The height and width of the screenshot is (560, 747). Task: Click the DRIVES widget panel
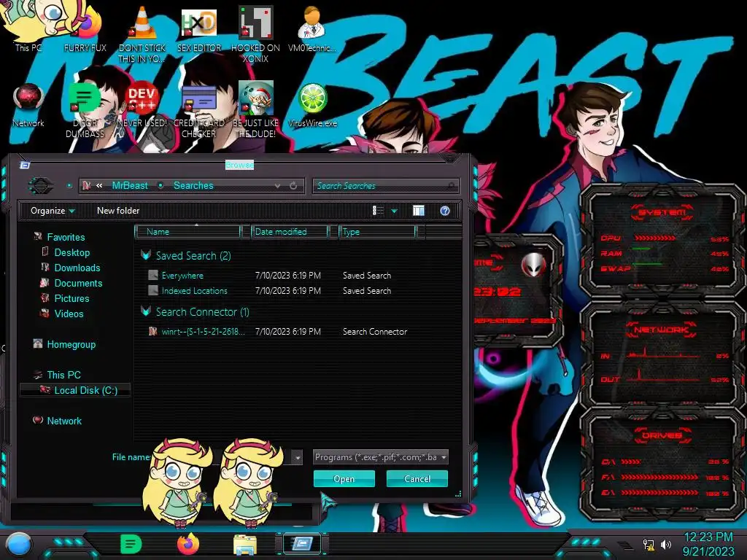(x=663, y=463)
